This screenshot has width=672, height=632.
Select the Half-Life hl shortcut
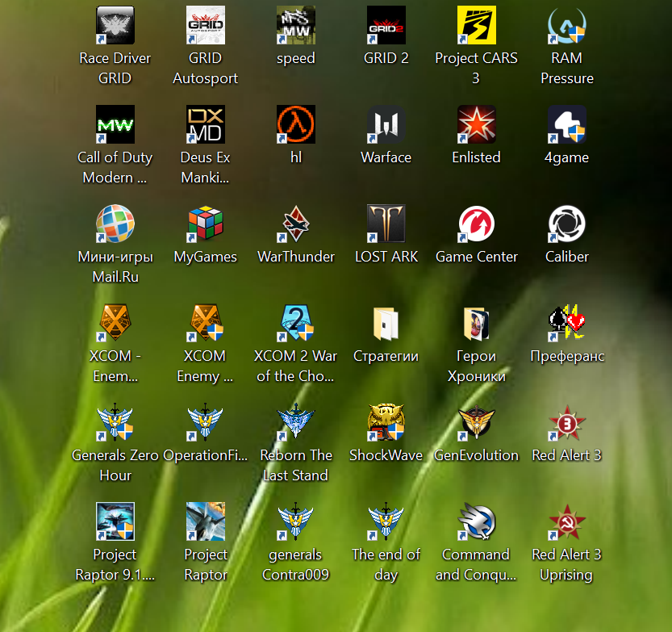click(296, 125)
